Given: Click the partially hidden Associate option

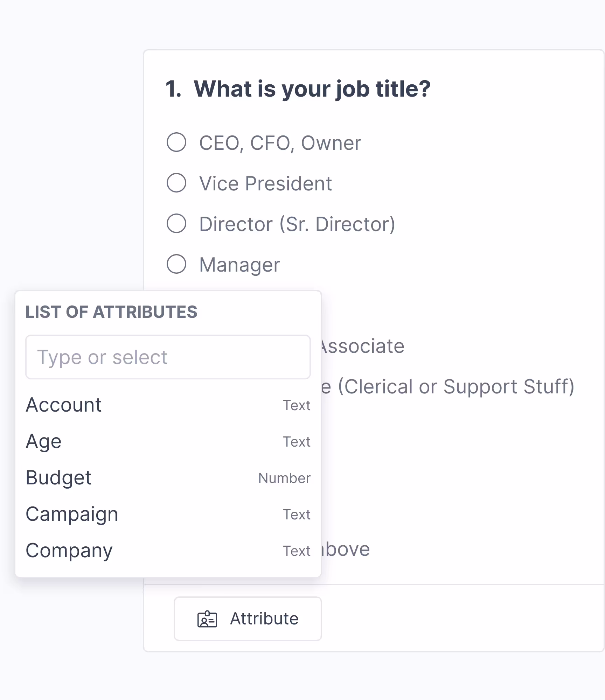Looking at the screenshot, I should pos(363,346).
